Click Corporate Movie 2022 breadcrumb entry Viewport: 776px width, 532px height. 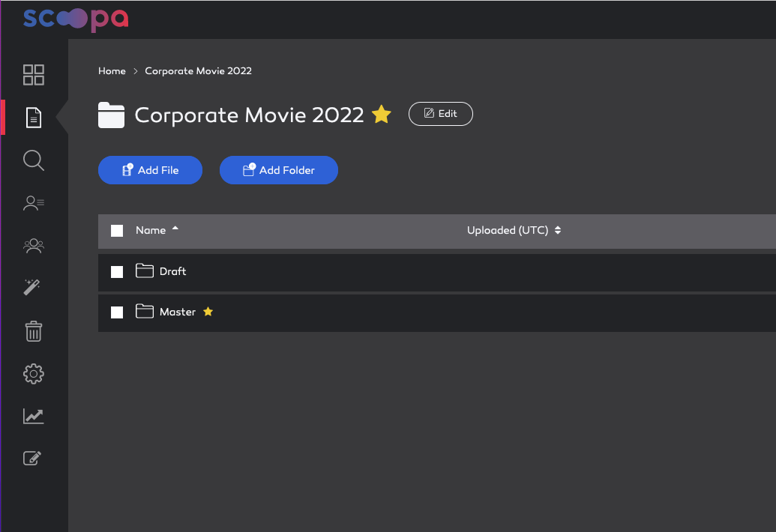point(199,70)
